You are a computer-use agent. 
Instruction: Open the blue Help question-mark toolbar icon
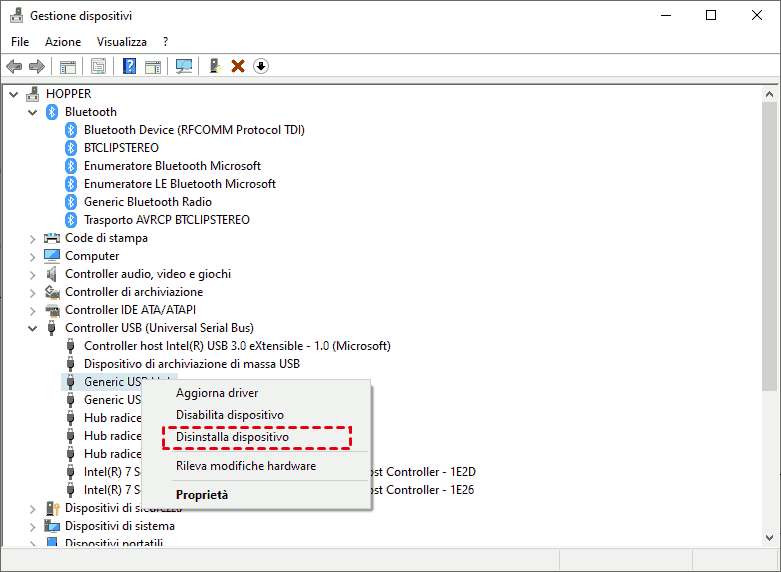130,66
